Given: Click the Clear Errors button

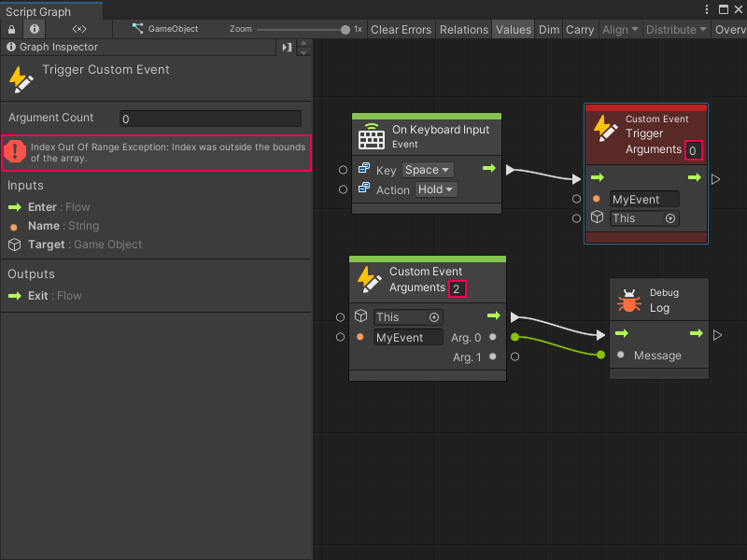Looking at the screenshot, I should coord(401,29).
